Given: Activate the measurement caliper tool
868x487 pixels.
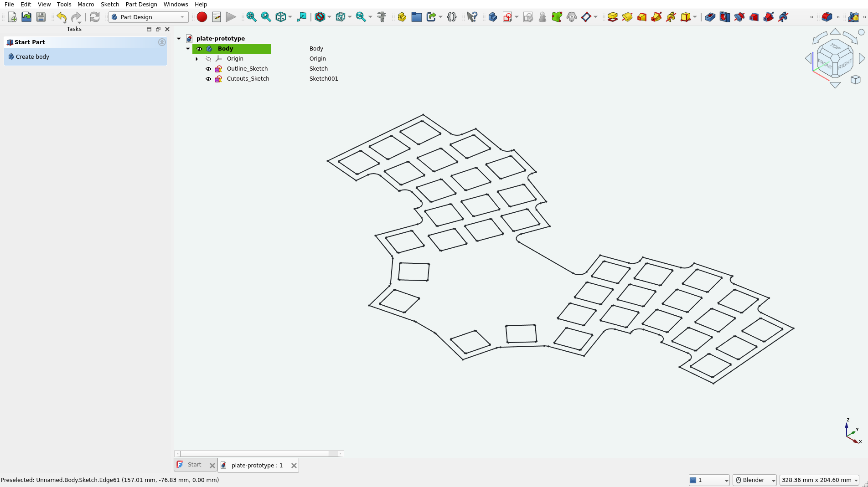Looking at the screenshot, I should [x=382, y=17].
